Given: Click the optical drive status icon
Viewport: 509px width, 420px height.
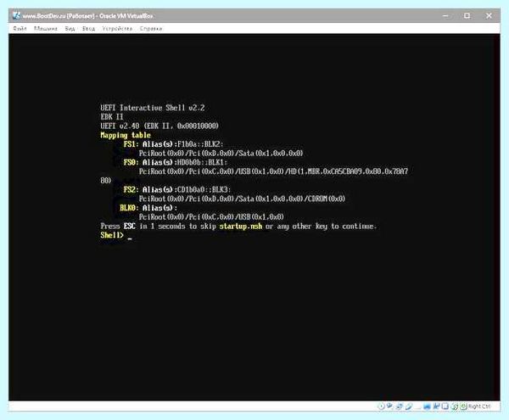Looking at the screenshot, I should [x=389, y=406].
